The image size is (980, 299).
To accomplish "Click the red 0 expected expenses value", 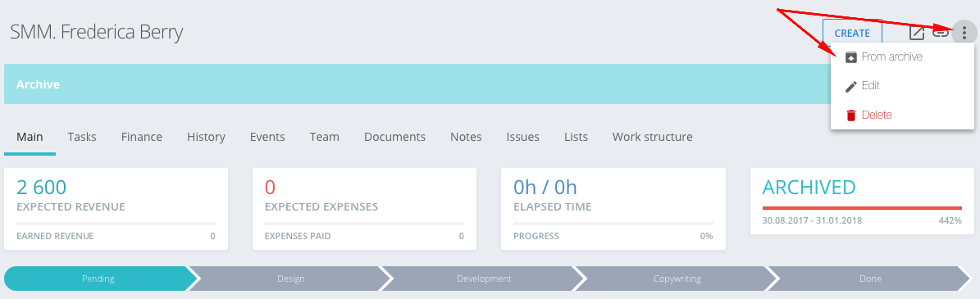I will [x=270, y=188].
